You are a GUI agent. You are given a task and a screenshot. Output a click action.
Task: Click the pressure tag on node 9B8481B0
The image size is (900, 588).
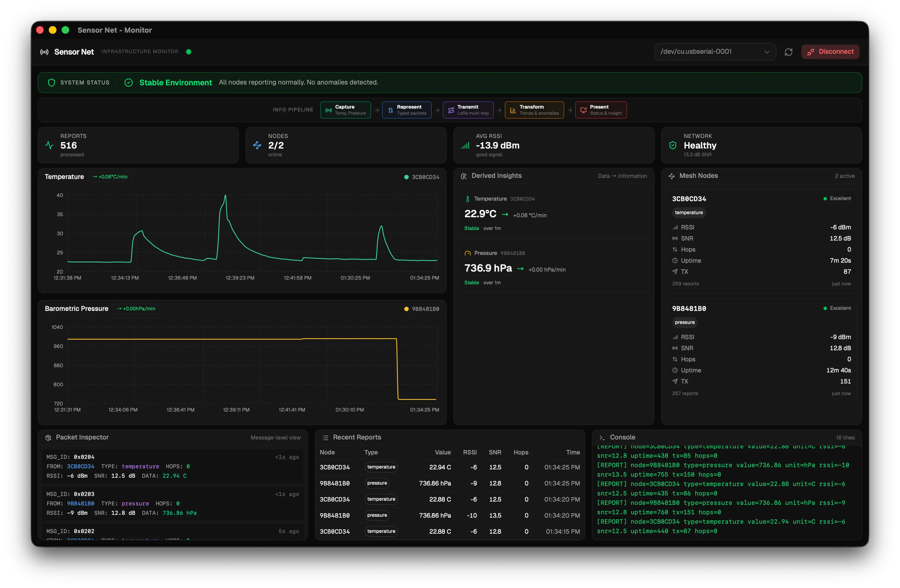(685, 323)
